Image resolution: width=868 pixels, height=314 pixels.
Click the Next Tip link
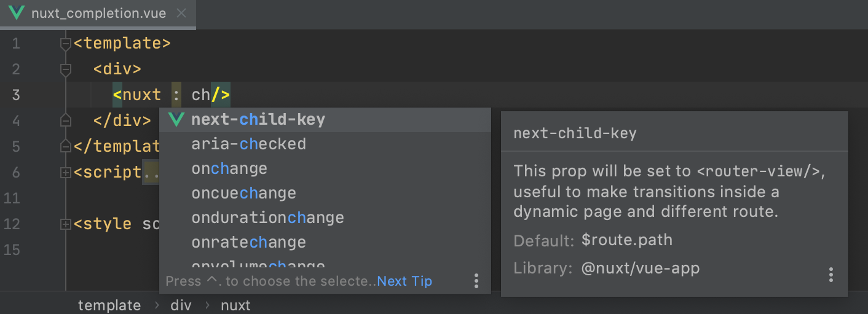click(x=404, y=281)
